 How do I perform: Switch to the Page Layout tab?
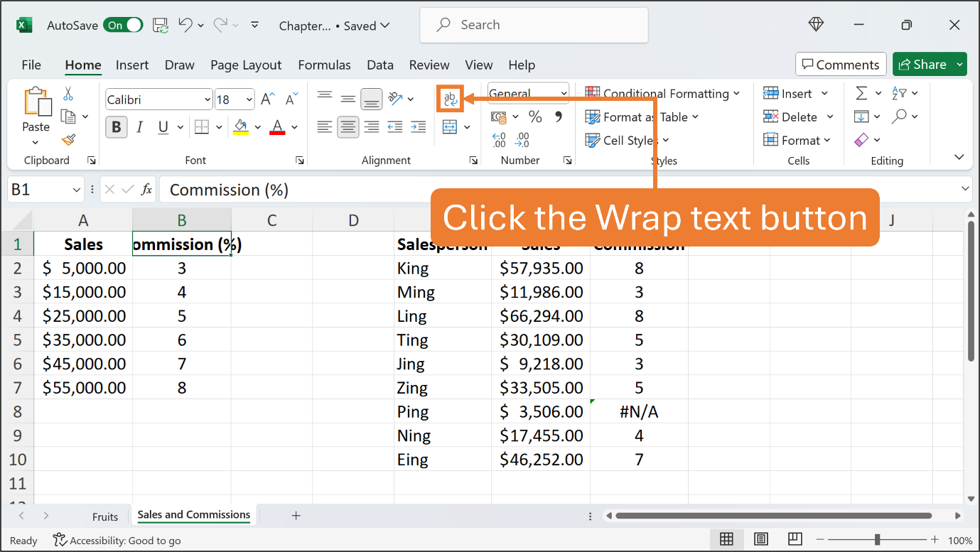246,65
